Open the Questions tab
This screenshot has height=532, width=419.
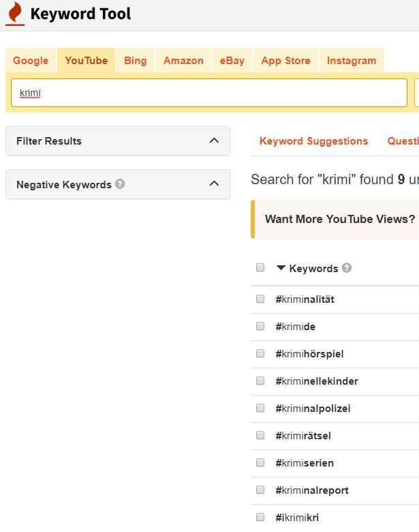[403, 141]
